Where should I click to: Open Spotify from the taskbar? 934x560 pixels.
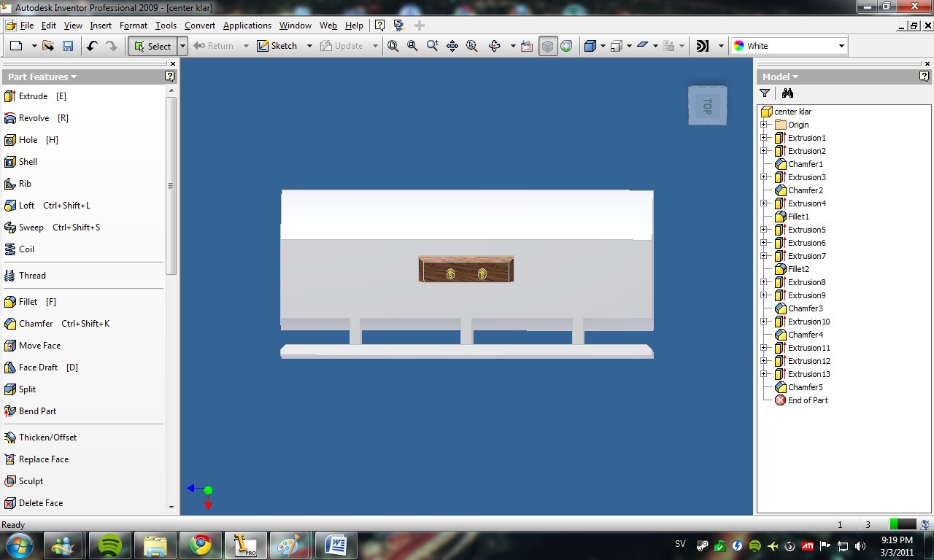click(109, 545)
